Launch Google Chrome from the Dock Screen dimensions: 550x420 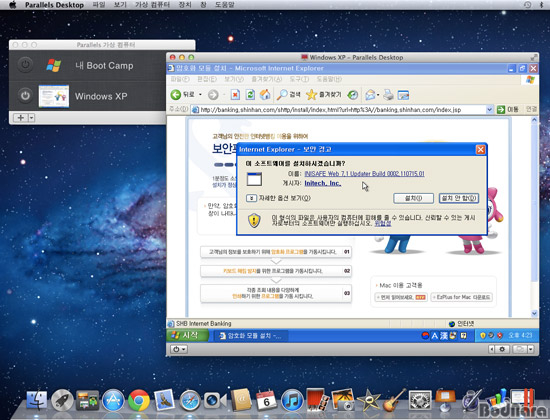coord(139,400)
